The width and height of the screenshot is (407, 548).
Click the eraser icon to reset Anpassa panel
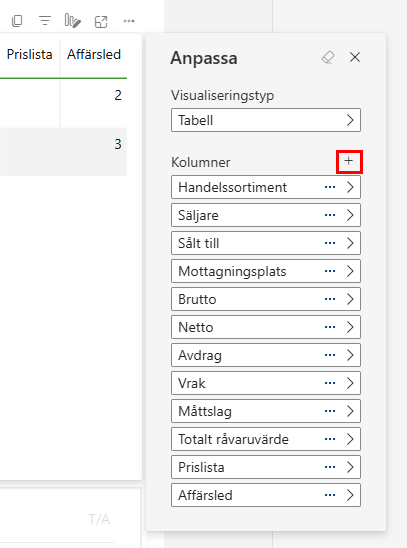[328, 57]
